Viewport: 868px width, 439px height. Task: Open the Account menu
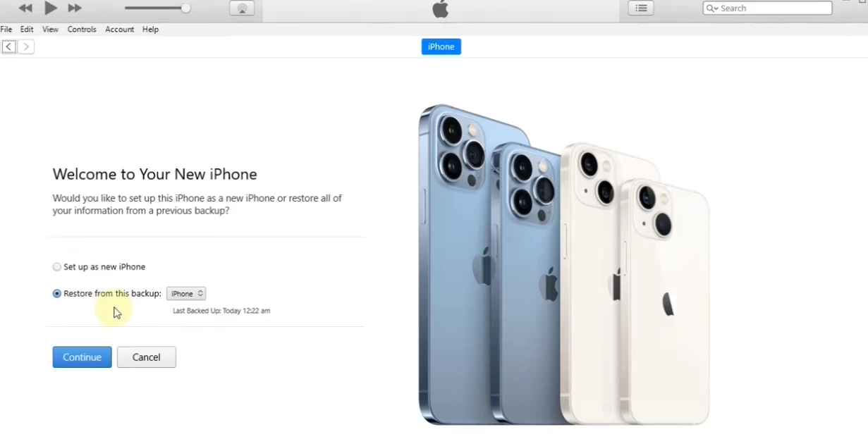pos(119,30)
